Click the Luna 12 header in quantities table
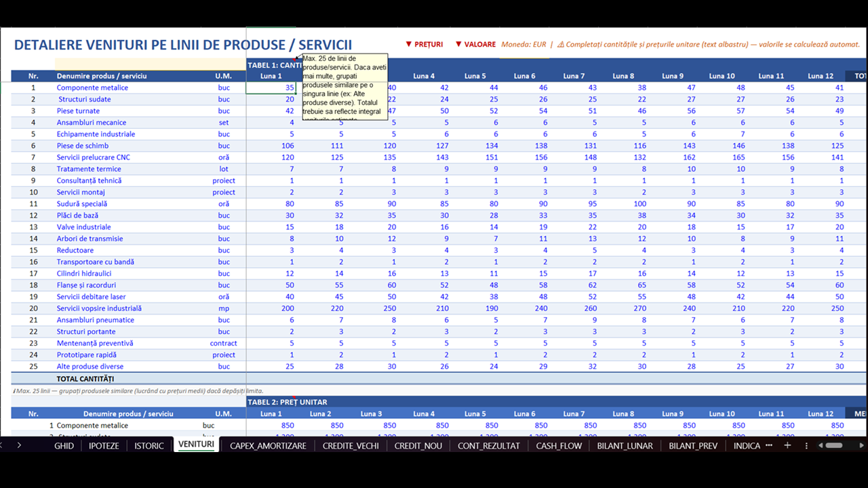This screenshot has width=868, height=488. click(820, 76)
